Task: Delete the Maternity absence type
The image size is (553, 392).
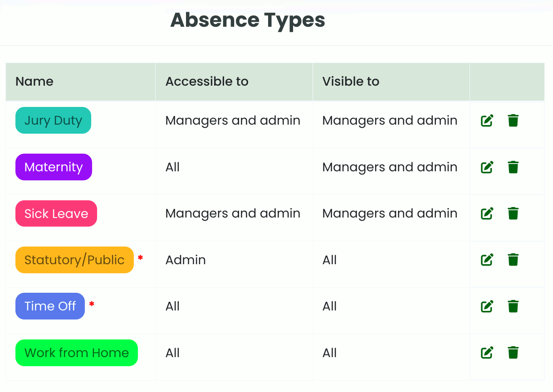Action: 513,167
